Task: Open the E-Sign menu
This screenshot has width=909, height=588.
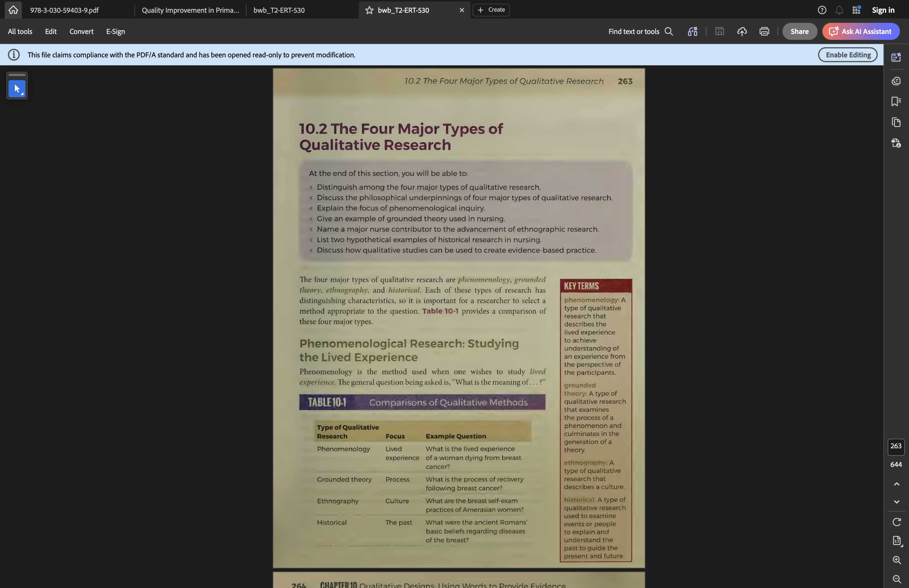Action: click(115, 31)
